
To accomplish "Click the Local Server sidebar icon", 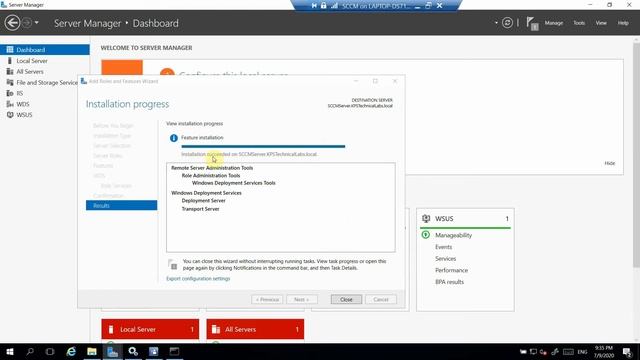I will pyautogui.click(x=10, y=61).
